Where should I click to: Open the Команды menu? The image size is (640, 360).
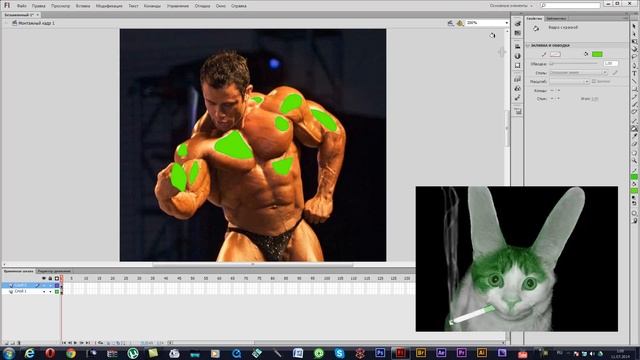pos(152,6)
